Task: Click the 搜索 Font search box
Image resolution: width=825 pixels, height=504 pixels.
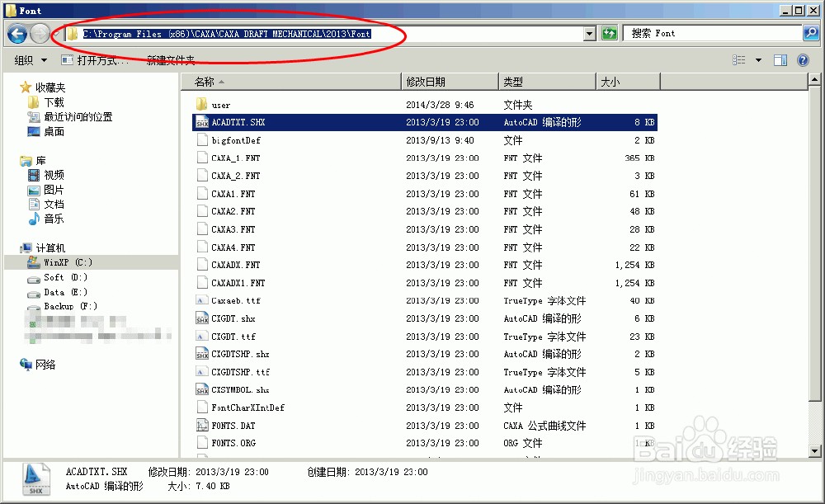Action: [x=713, y=34]
